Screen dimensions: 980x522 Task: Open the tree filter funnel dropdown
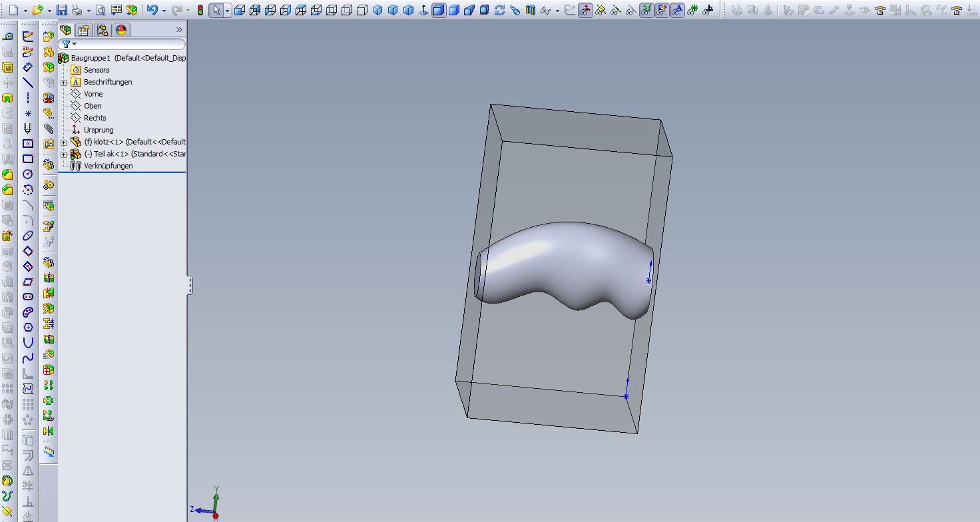[x=69, y=45]
